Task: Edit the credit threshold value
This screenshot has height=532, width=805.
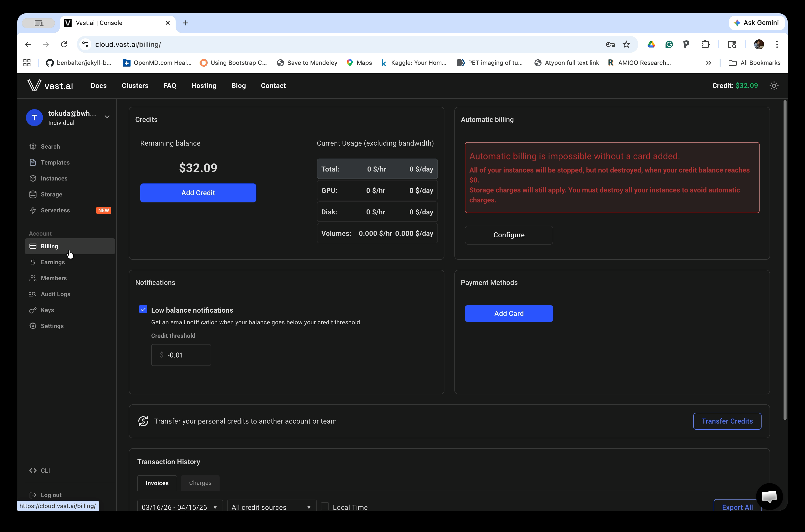Action: 181,355
